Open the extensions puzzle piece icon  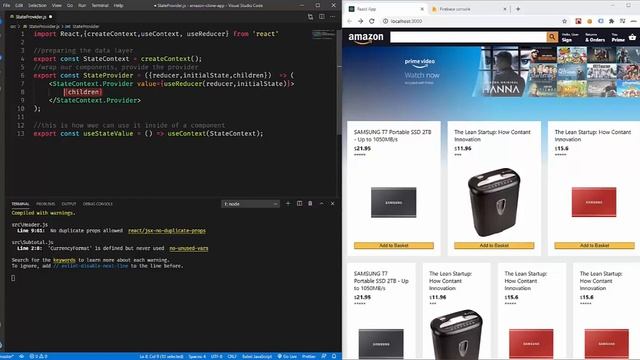(611, 21)
